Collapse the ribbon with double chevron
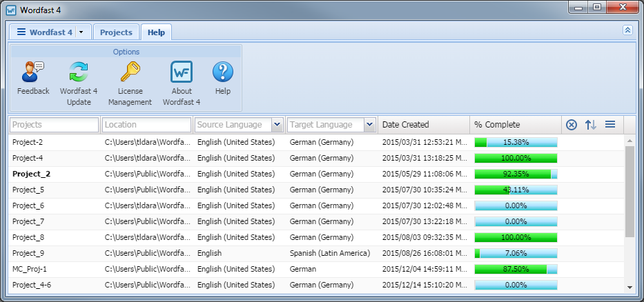Image resolution: width=644 pixels, height=302 pixels. 627,30
